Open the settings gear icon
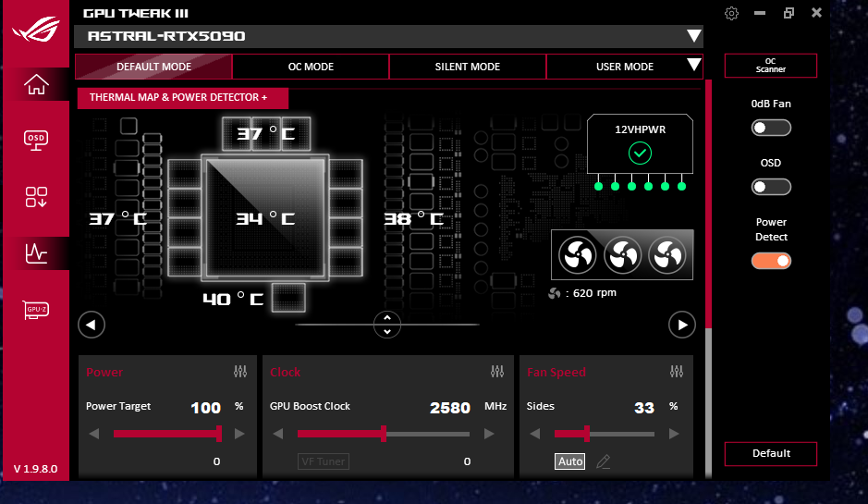 [731, 13]
